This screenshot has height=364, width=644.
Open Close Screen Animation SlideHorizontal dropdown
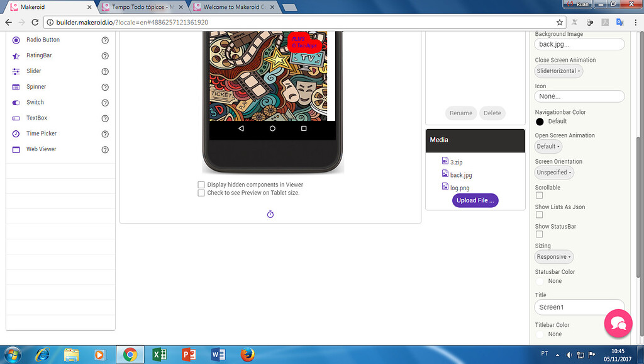click(558, 71)
